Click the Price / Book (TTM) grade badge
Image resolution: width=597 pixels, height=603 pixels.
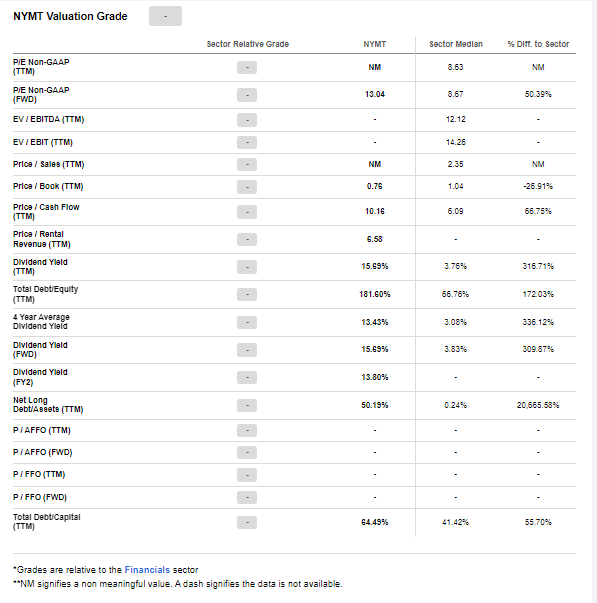pyautogui.click(x=247, y=187)
